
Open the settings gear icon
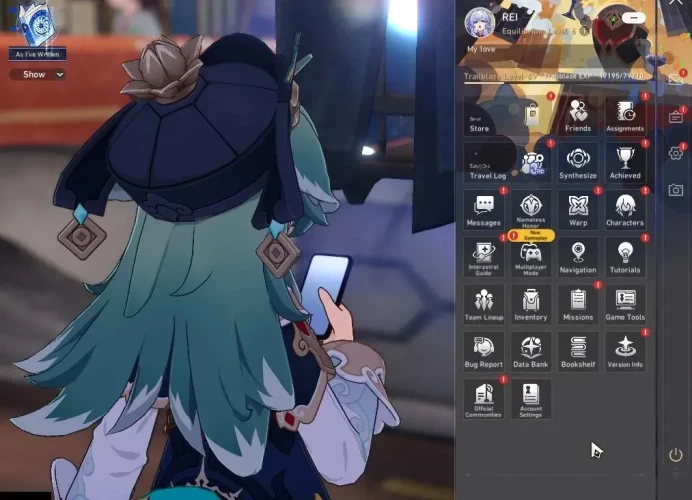click(676, 153)
